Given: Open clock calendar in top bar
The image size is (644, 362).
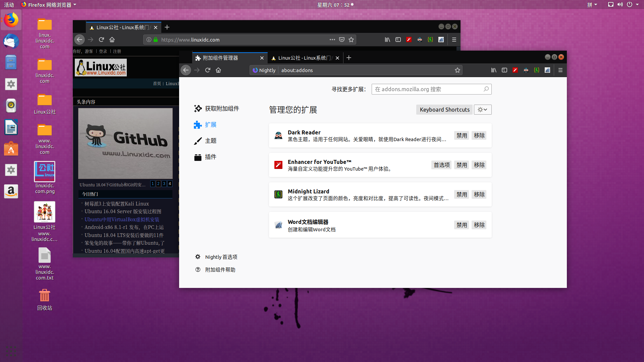Looking at the screenshot, I should pyautogui.click(x=335, y=5).
